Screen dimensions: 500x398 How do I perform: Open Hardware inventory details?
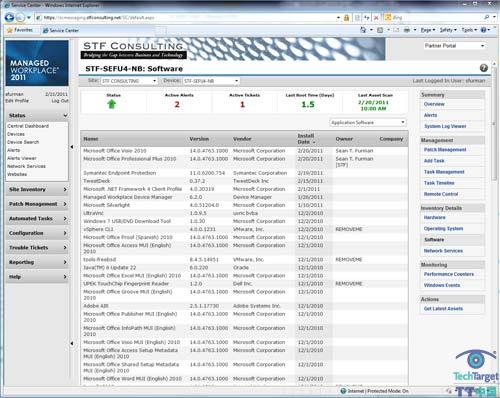pos(434,217)
